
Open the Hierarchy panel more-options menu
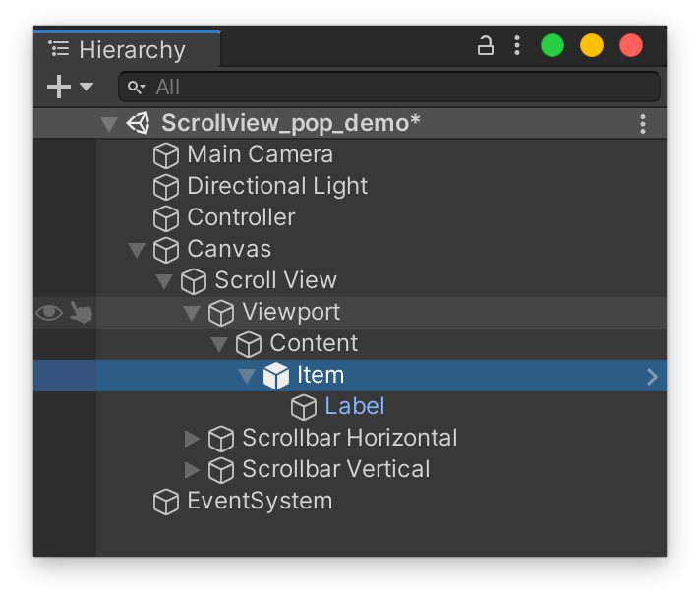tap(517, 46)
